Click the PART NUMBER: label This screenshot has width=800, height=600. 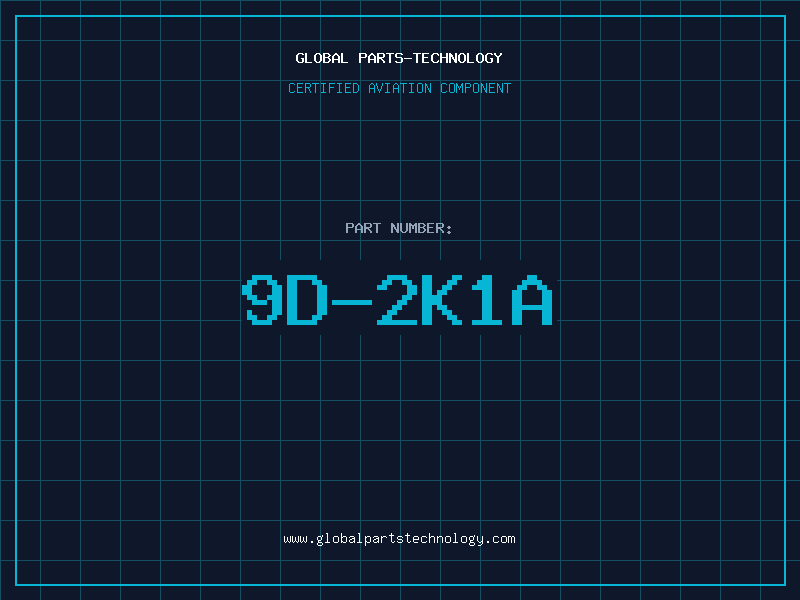tap(398, 228)
